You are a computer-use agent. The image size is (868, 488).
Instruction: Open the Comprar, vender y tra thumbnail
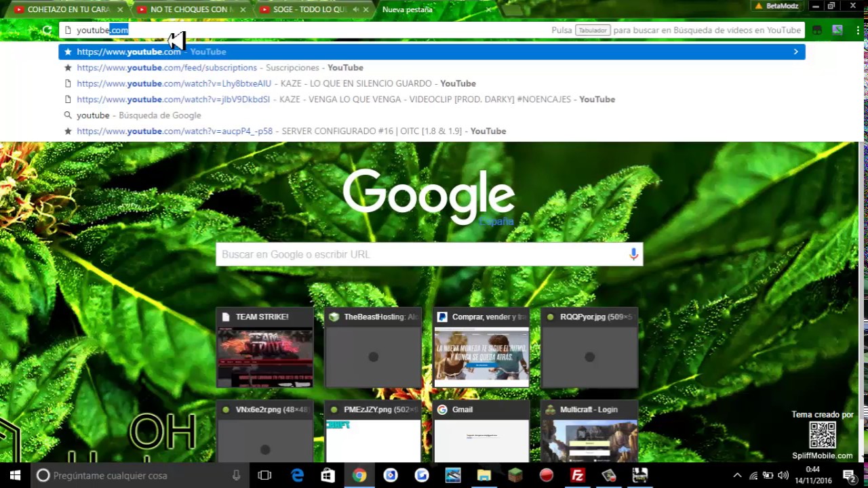pos(481,348)
